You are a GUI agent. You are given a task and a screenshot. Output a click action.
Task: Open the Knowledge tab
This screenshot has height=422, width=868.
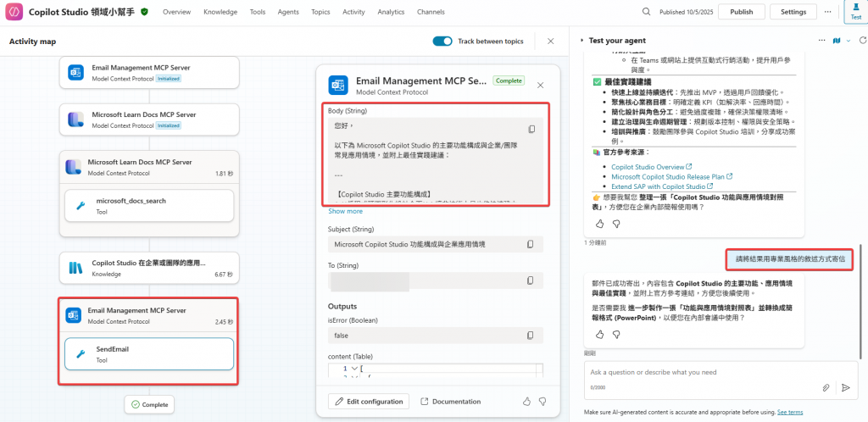tap(220, 12)
